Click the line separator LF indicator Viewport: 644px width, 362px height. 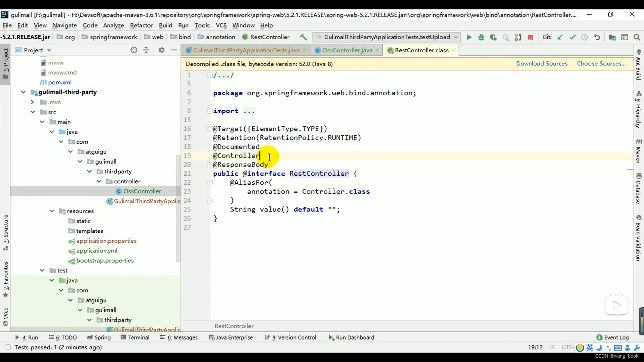click(552, 347)
